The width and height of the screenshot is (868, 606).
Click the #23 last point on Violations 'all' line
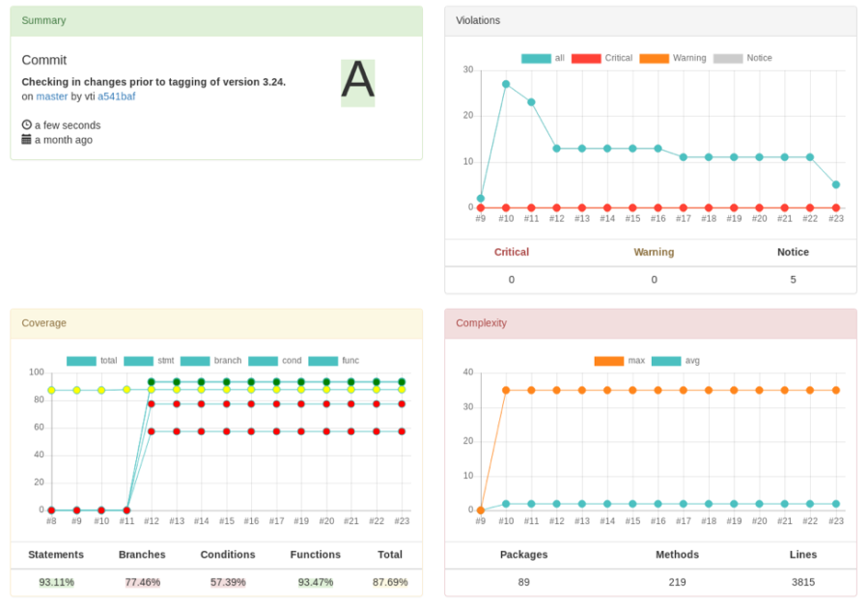836,184
